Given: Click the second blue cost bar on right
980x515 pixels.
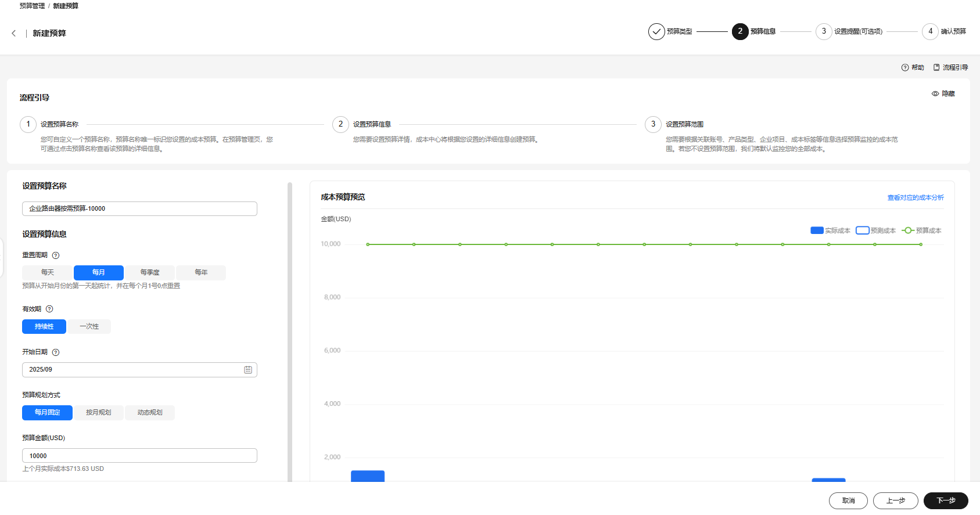Looking at the screenshot, I should tap(828, 480).
